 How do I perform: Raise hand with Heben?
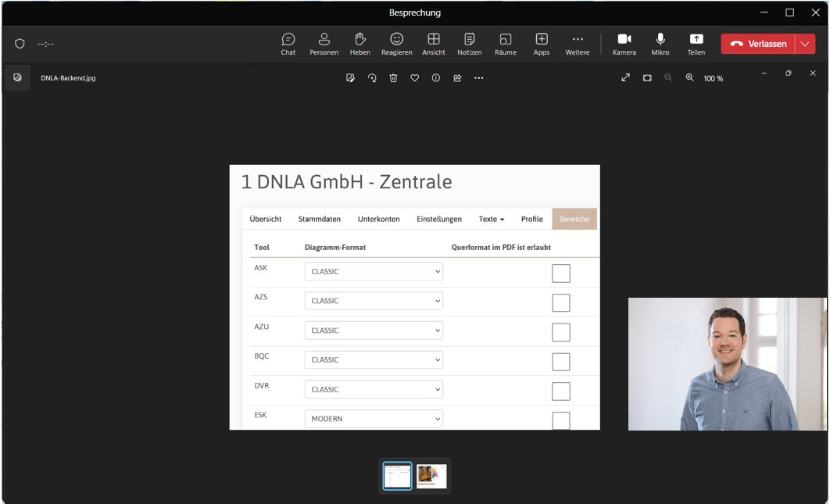coord(360,44)
